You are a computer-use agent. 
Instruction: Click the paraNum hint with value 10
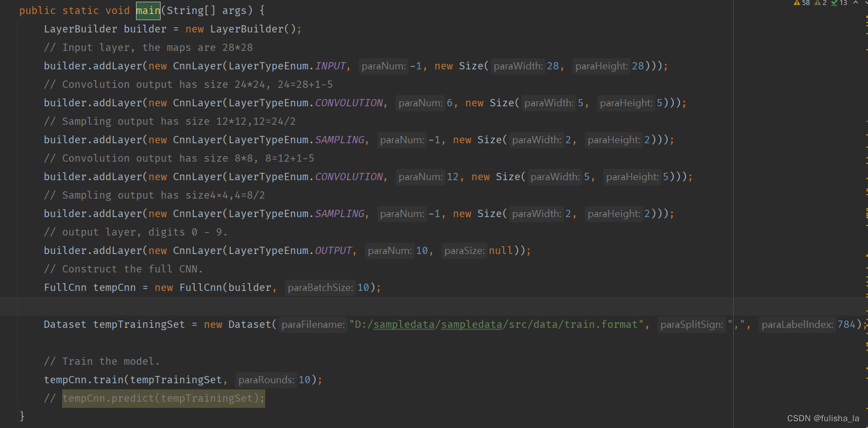point(397,251)
